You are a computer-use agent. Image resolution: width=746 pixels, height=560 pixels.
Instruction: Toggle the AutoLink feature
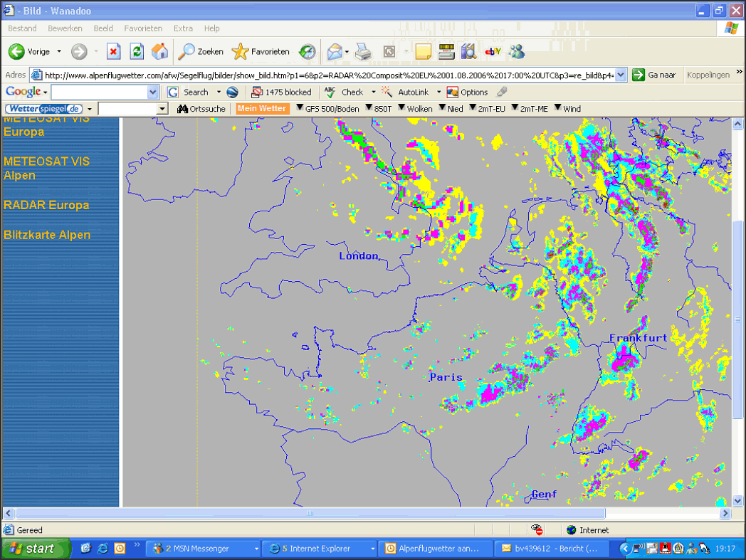[406, 93]
